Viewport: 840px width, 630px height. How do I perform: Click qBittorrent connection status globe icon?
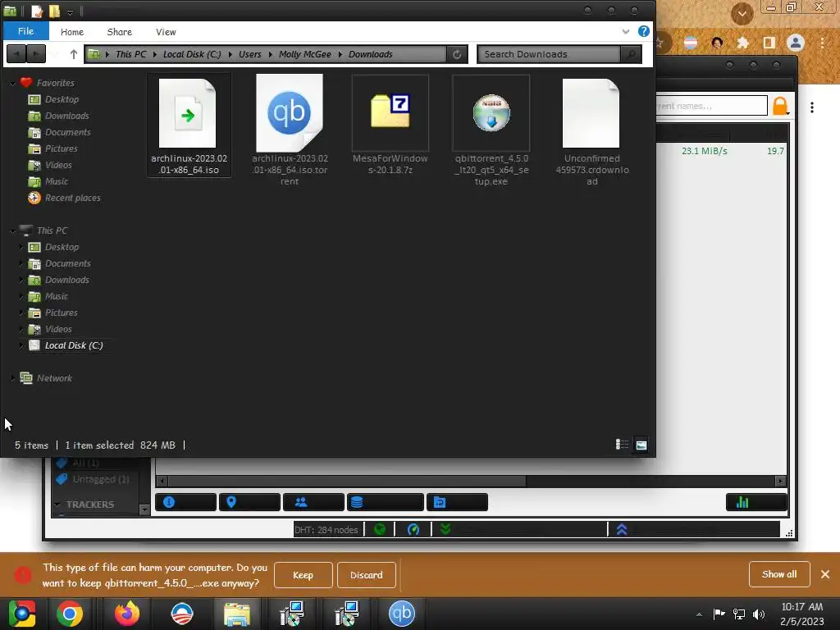pos(380,529)
